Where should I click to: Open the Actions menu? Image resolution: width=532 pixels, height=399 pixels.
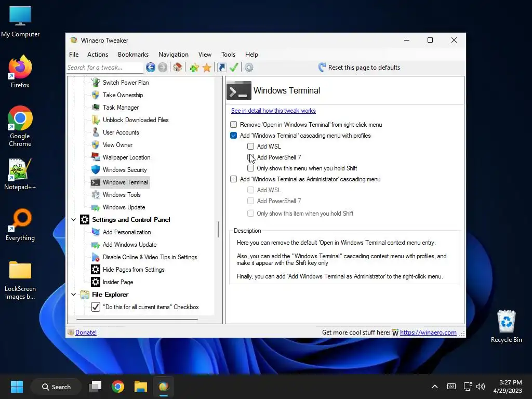(97, 54)
